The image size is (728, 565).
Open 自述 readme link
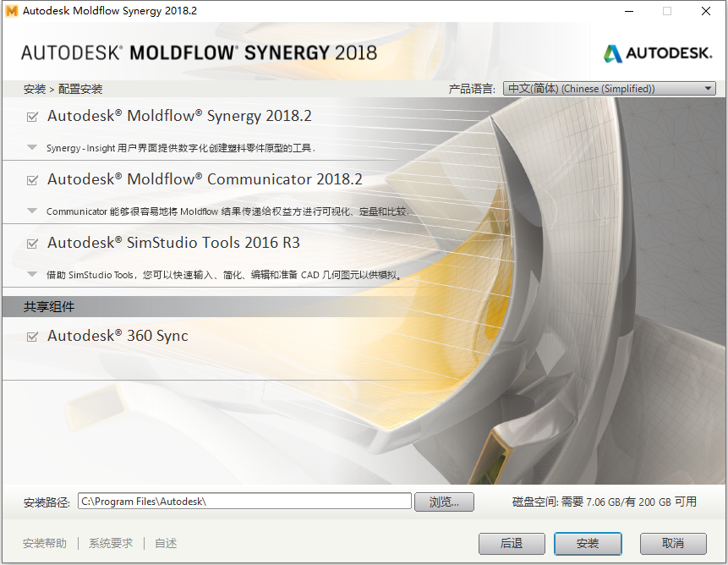tap(166, 543)
